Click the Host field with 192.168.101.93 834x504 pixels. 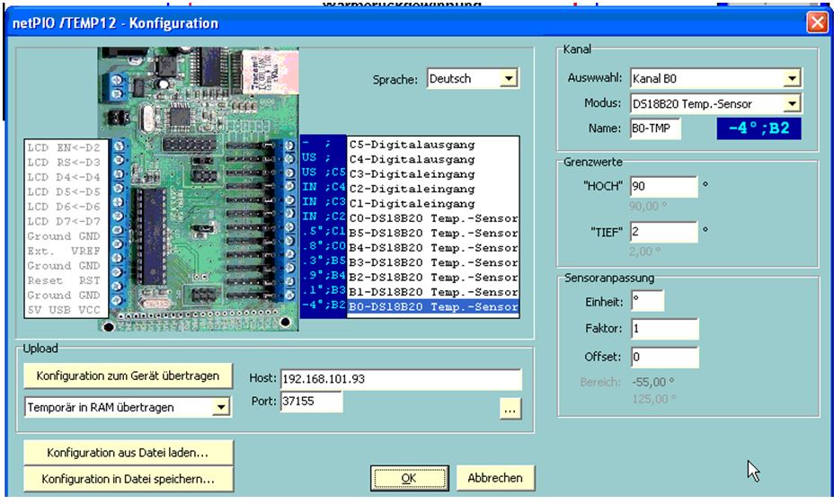point(401,379)
